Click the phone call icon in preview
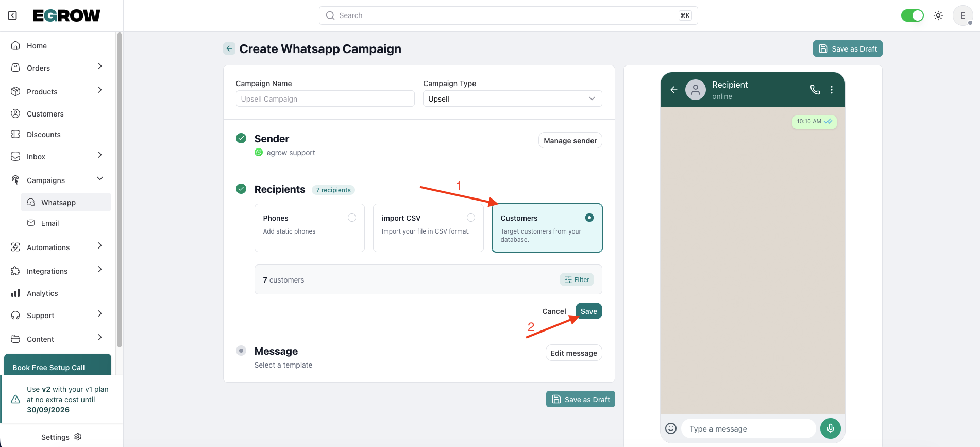 815,90
